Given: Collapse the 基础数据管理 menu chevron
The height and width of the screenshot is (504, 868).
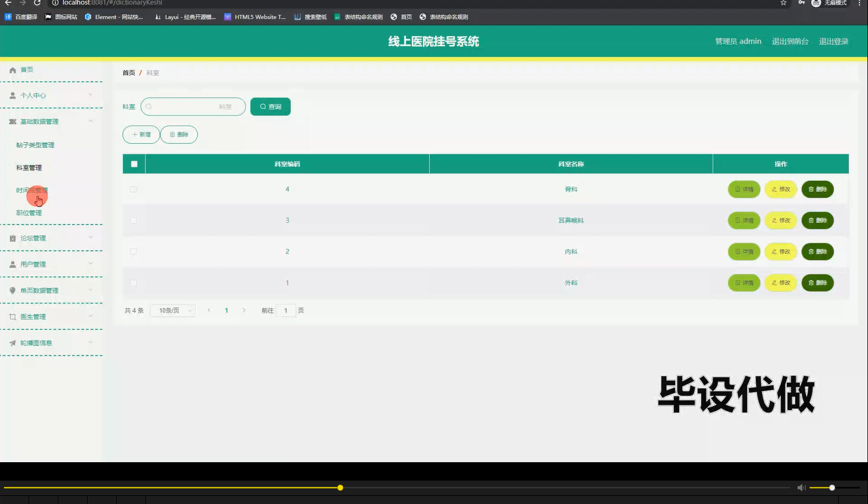Looking at the screenshot, I should (90, 121).
